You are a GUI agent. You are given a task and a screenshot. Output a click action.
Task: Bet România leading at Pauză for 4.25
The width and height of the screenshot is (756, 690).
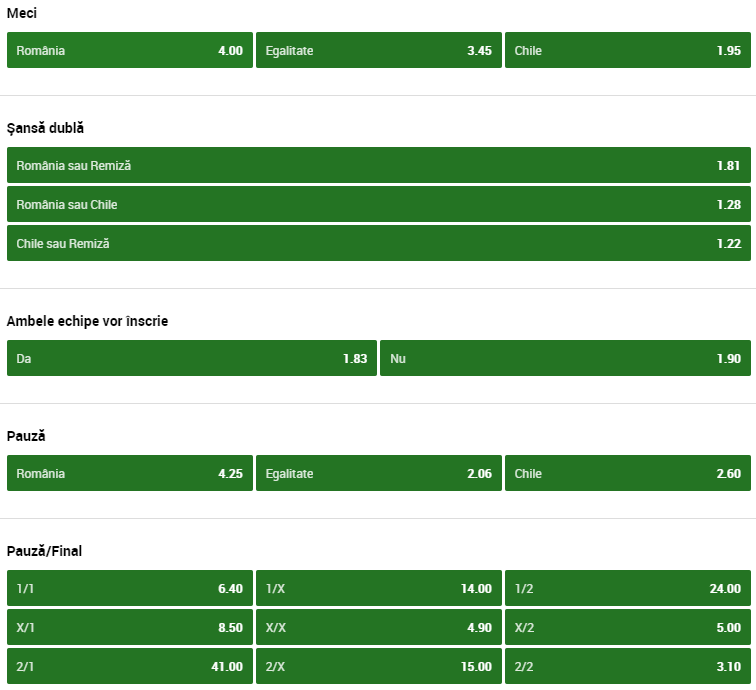pyautogui.click(x=129, y=473)
